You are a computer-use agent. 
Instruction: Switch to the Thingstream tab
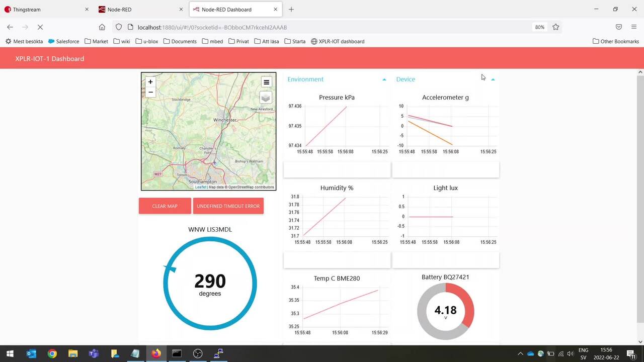click(46, 9)
